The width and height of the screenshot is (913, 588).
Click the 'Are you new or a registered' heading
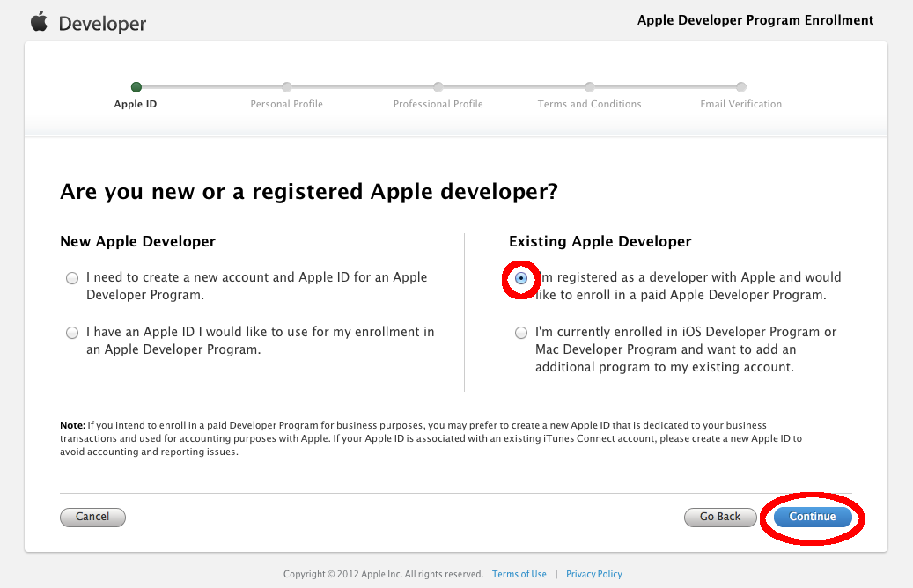(x=309, y=192)
